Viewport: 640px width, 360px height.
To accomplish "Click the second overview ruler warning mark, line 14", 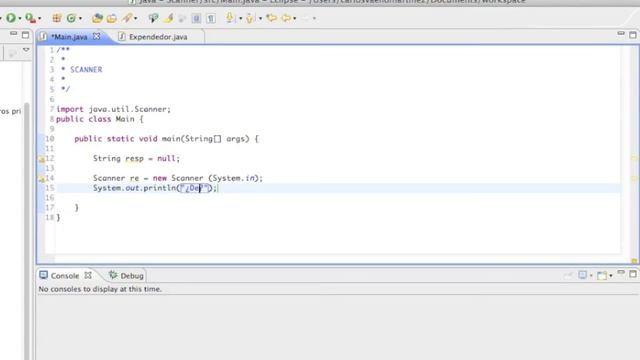I will [634, 178].
